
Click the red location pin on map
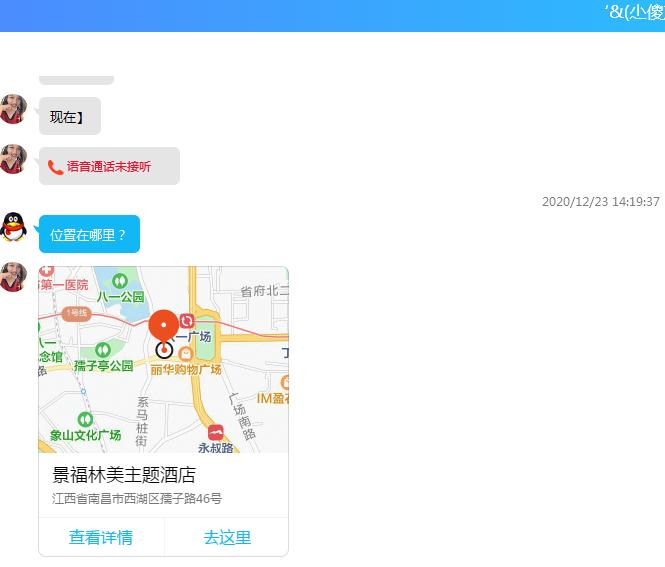coord(164,327)
